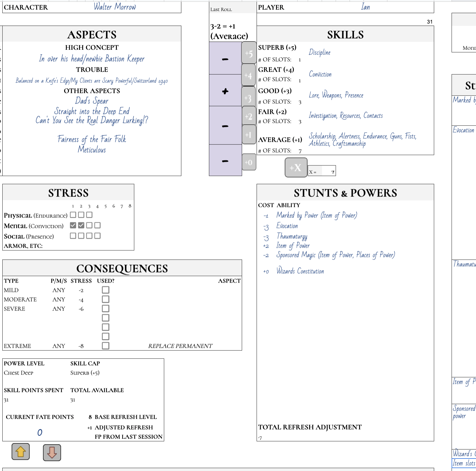Click the Last Roll result text
The height and width of the screenshot is (471, 476).
(229, 31)
